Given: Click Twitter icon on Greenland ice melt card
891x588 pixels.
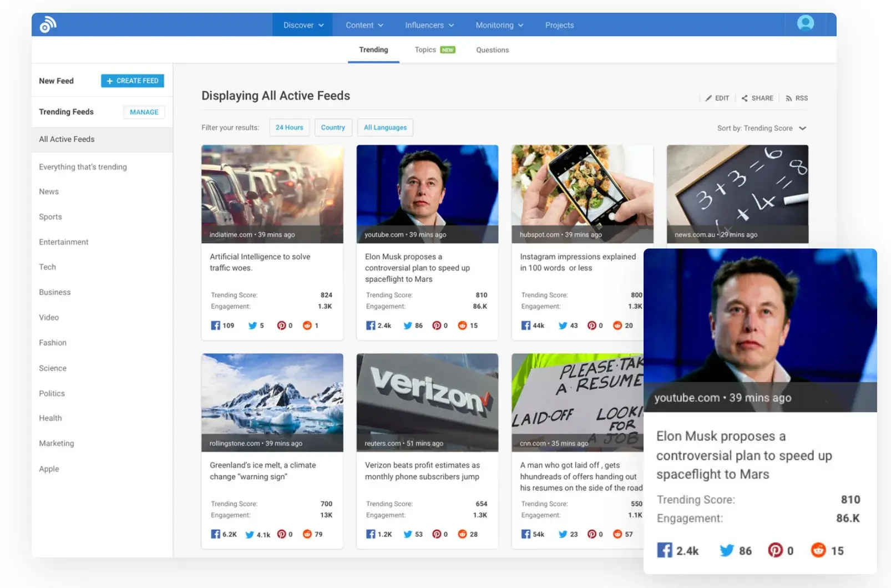Looking at the screenshot, I should tap(250, 535).
